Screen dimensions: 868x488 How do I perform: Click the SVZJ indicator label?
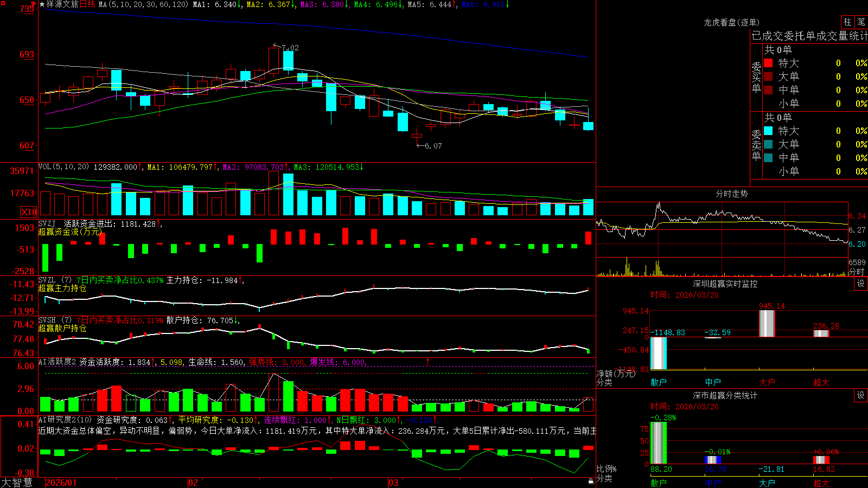[x=47, y=223]
